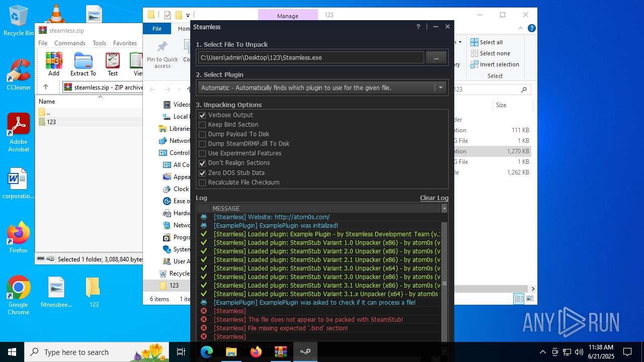Viewport: 644px width, 362px height.
Task: Click the volume icon in system tray
Action: pos(579,352)
